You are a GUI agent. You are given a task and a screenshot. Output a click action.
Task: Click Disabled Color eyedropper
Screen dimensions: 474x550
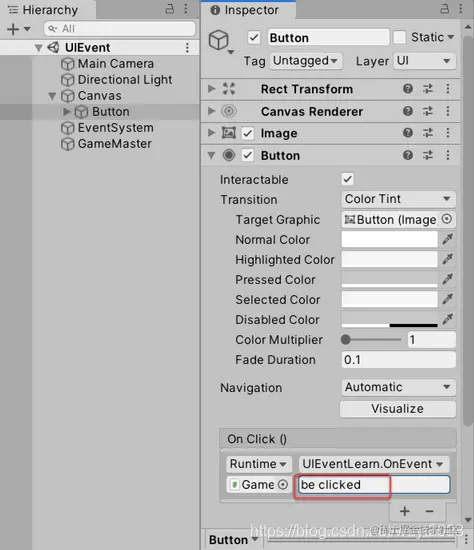[447, 319]
